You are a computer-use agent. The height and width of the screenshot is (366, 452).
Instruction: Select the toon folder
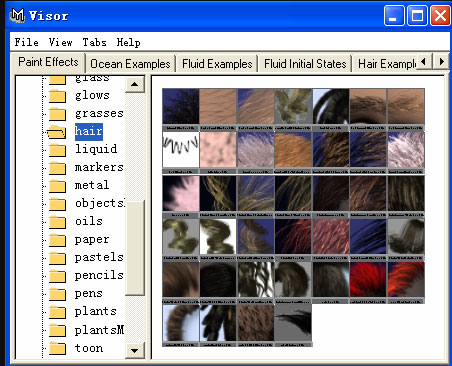tap(89, 348)
